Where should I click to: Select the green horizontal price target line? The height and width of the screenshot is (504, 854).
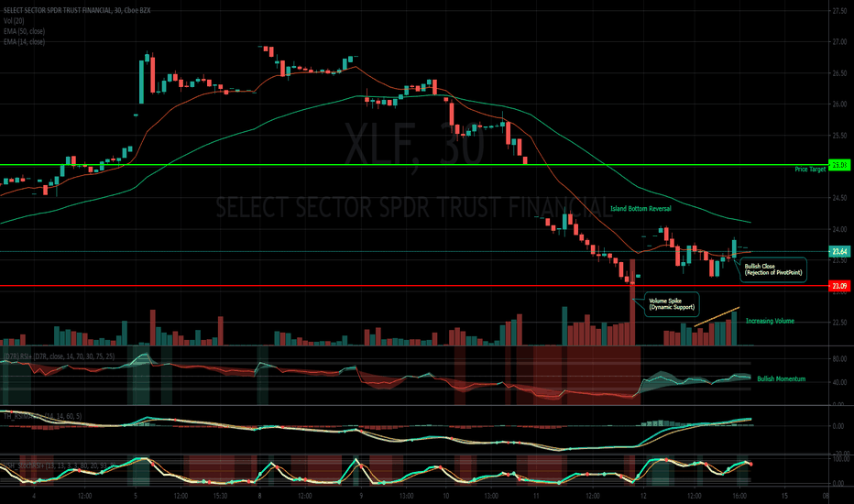414,165
